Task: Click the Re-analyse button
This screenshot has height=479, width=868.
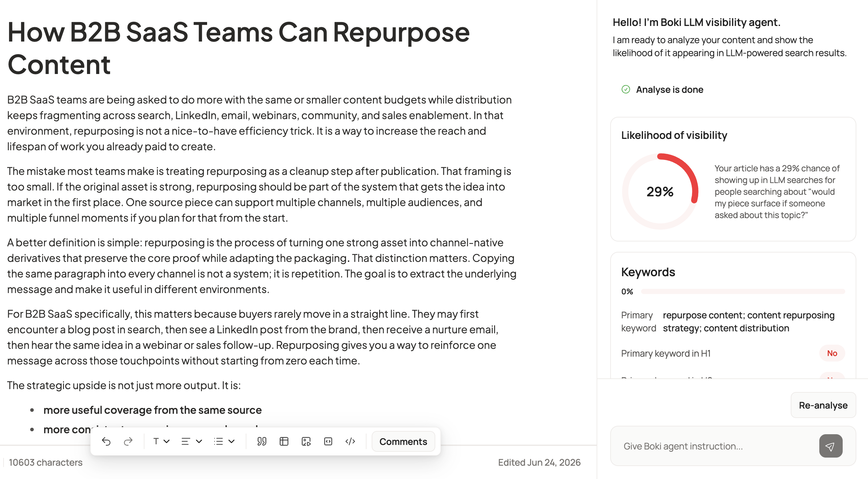Action: 823,405
